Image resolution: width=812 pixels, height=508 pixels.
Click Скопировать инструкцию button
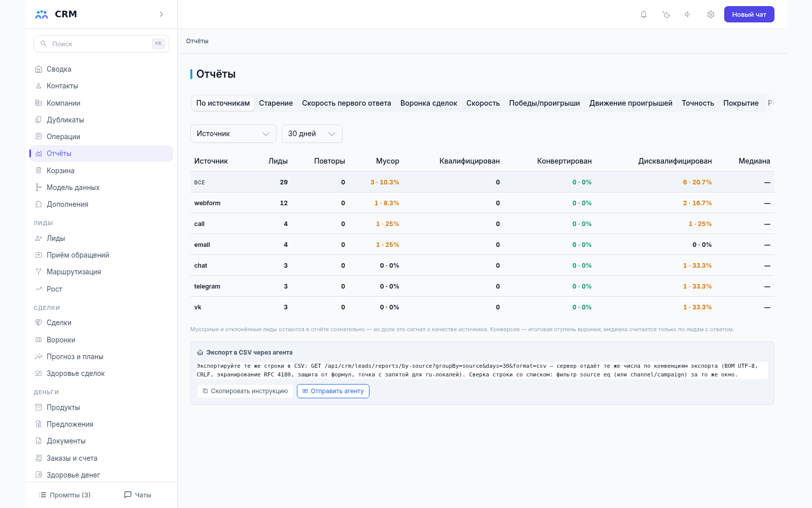[x=245, y=391]
